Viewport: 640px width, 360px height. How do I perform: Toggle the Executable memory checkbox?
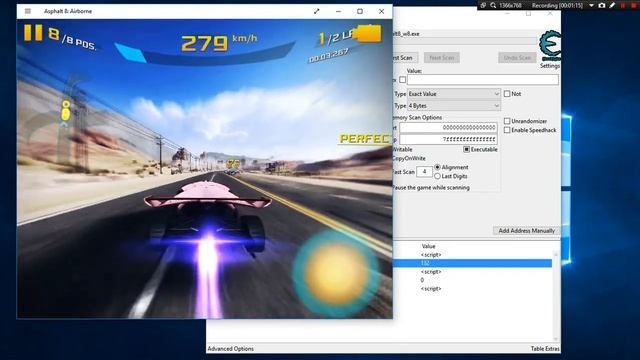point(467,150)
